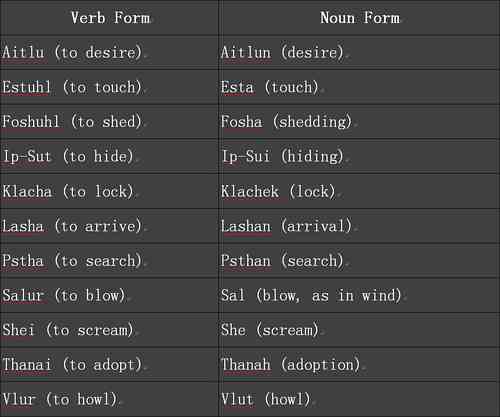The width and height of the screenshot is (500, 417).
Task: Click the Esta (touch) cell
Action: point(359,87)
